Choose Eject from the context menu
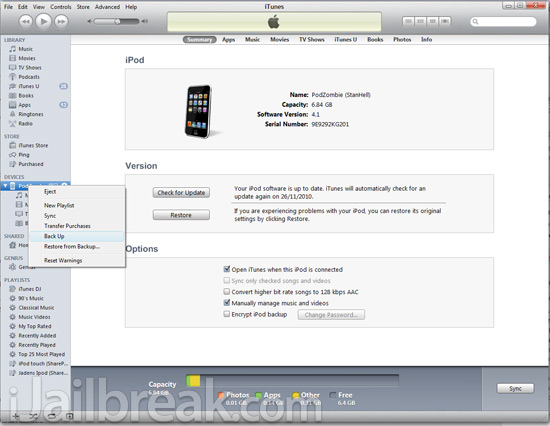The height and width of the screenshot is (426, 550). (77, 192)
